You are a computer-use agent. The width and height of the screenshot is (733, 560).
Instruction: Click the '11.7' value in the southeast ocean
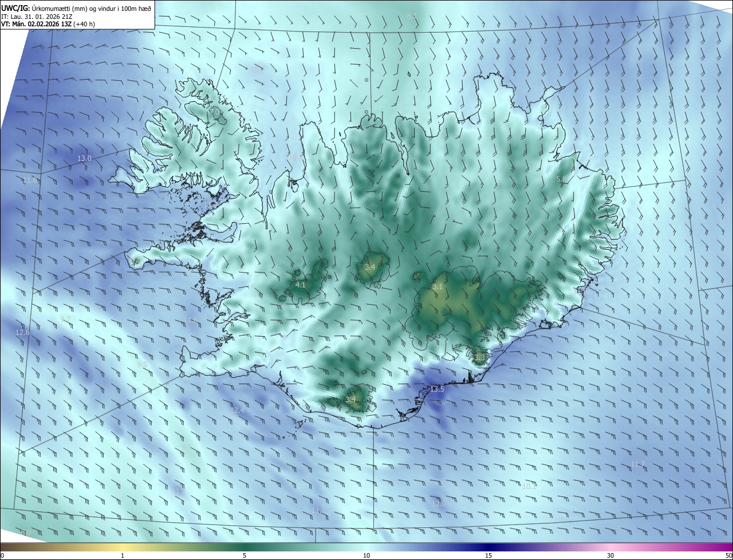pyautogui.click(x=638, y=464)
